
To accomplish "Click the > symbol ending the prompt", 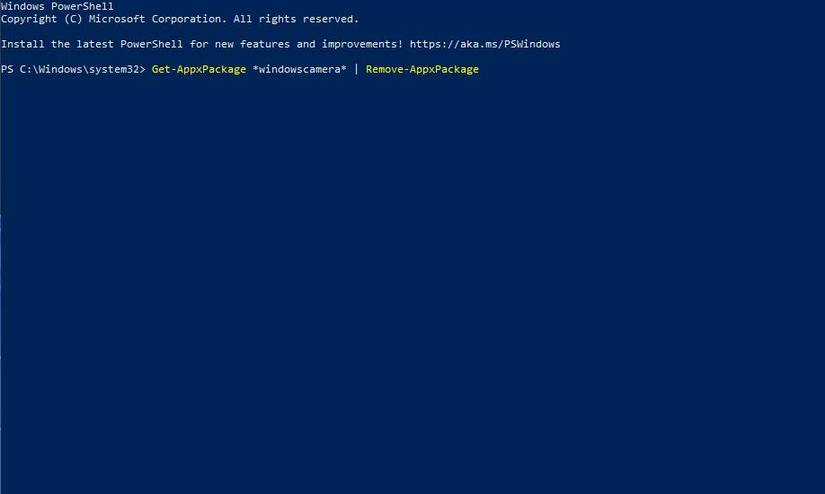I will pos(142,69).
